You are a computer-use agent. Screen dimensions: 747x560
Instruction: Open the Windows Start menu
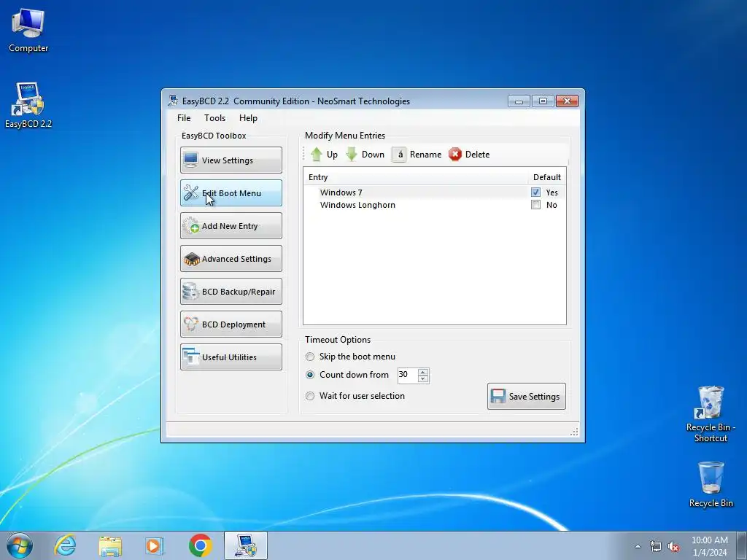pos(20,545)
